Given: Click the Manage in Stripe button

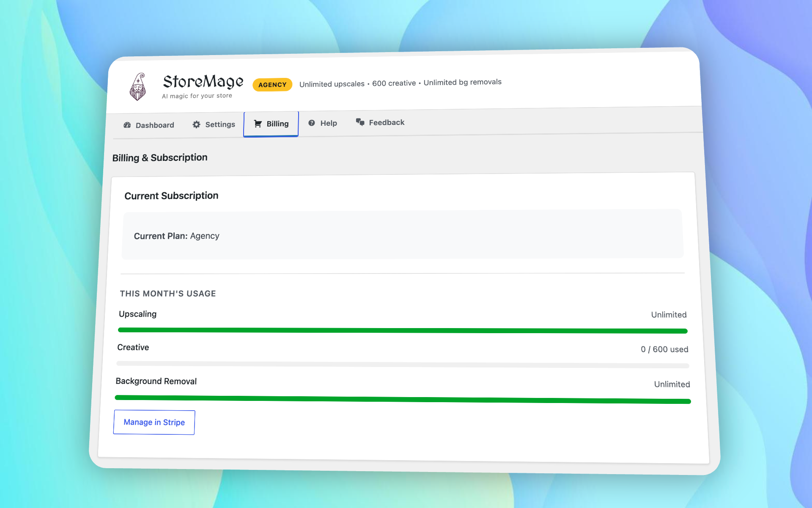Looking at the screenshot, I should [x=154, y=422].
